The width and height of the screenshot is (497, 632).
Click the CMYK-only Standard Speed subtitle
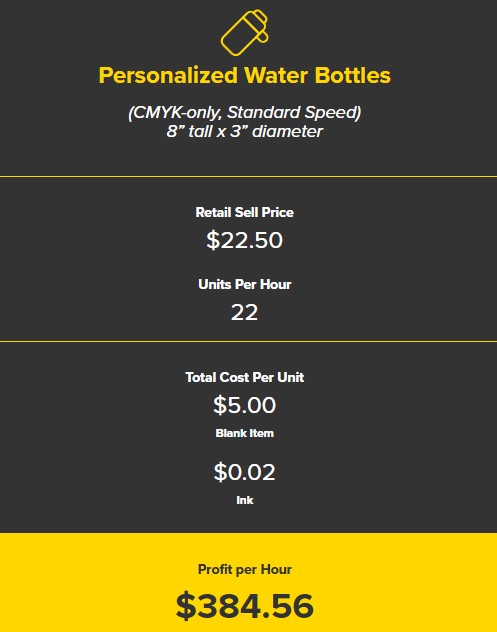(245, 112)
